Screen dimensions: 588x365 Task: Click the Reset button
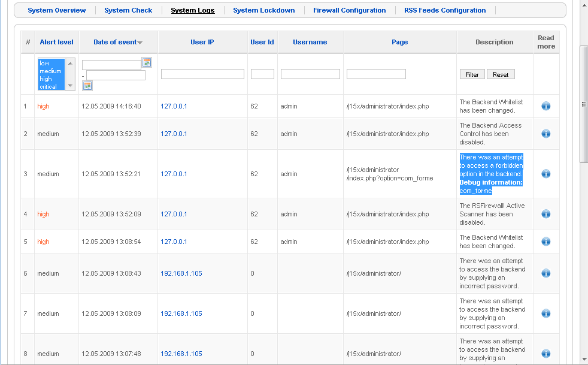point(501,74)
